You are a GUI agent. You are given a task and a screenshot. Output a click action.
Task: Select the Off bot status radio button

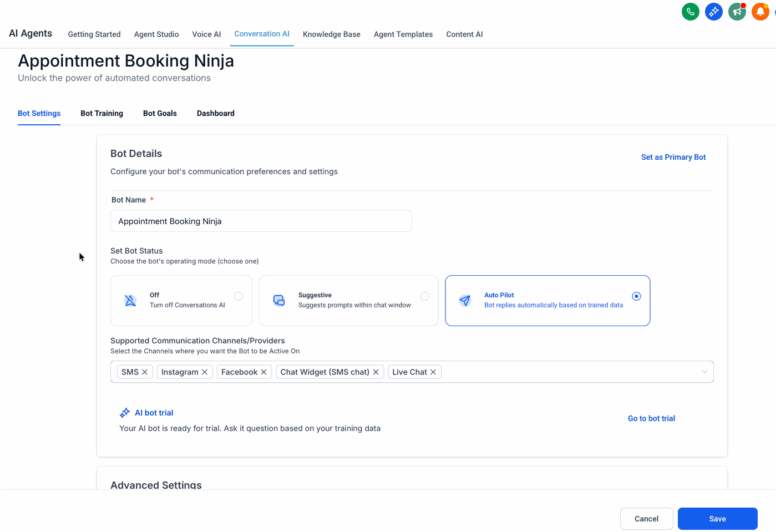tap(239, 296)
